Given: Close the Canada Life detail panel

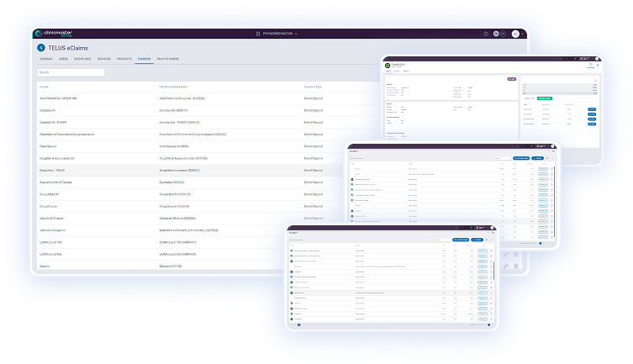Looking at the screenshot, I should coord(599,65).
